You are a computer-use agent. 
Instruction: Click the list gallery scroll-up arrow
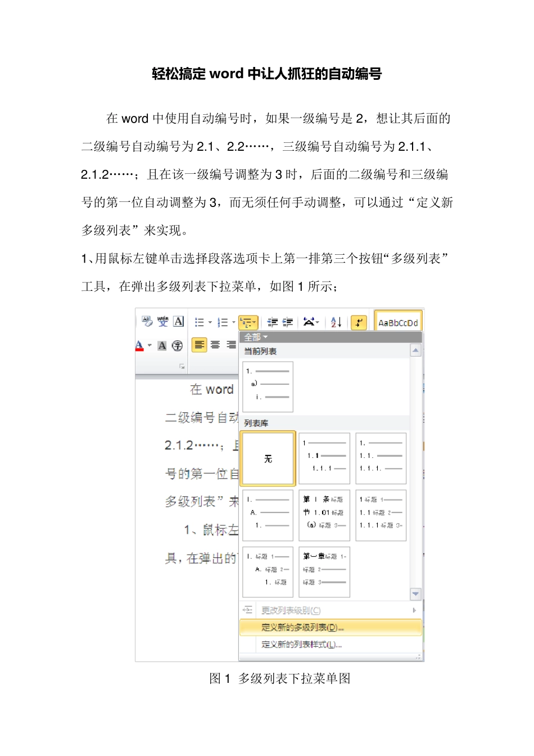pos(415,350)
